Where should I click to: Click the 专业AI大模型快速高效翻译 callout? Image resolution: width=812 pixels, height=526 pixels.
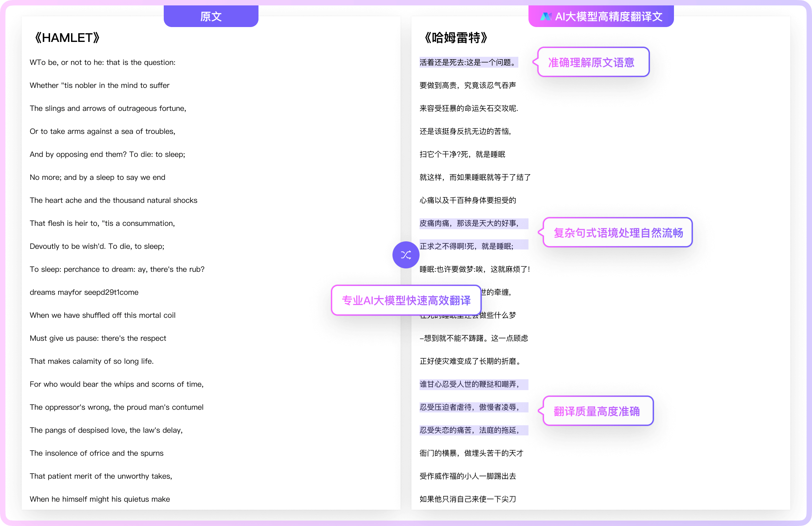point(406,300)
